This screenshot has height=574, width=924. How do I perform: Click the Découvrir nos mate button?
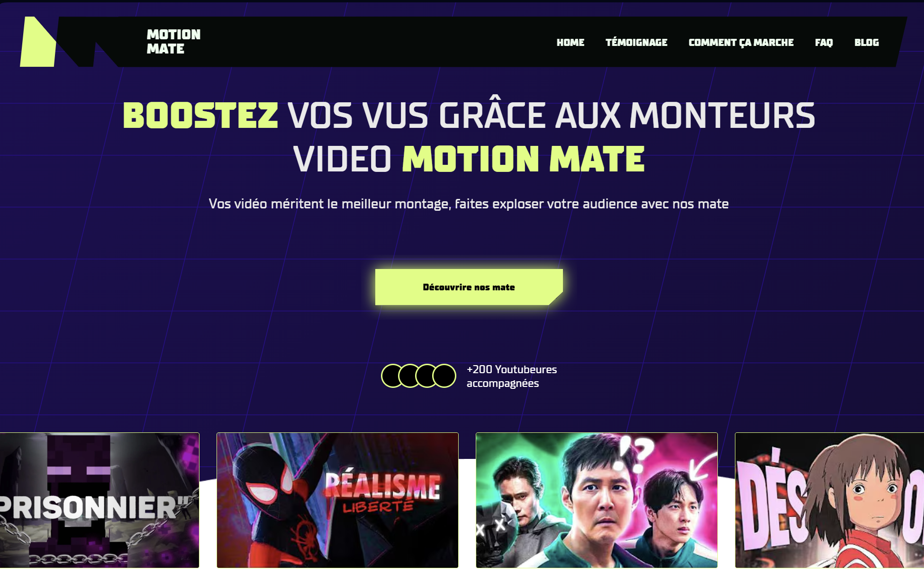point(469,287)
